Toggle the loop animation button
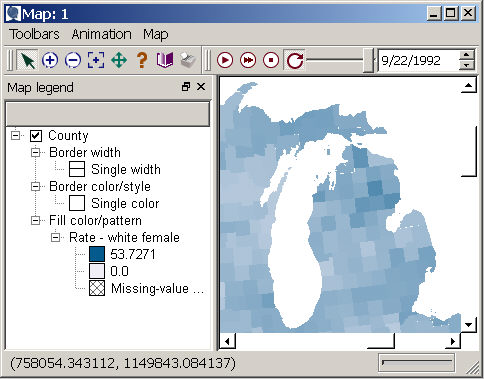The width and height of the screenshot is (484, 379). pos(295,60)
